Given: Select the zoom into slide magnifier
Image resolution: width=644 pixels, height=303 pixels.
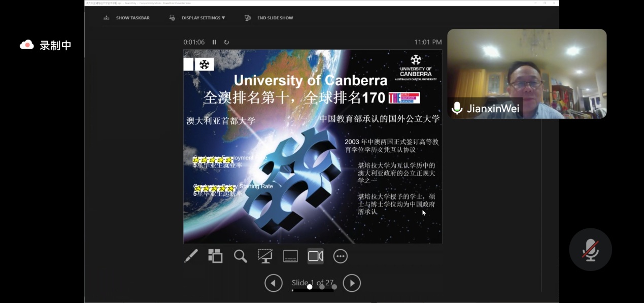Looking at the screenshot, I should click(x=240, y=256).
